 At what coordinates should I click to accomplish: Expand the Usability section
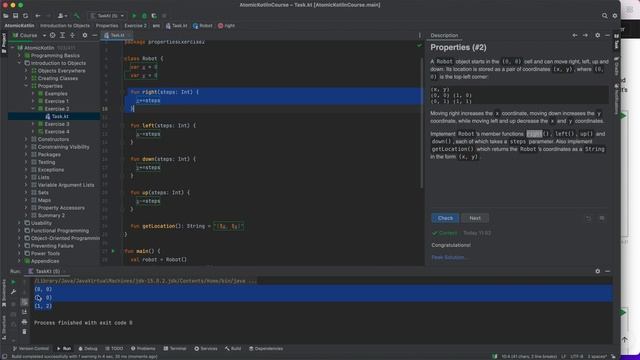click(x=19, y=223)
